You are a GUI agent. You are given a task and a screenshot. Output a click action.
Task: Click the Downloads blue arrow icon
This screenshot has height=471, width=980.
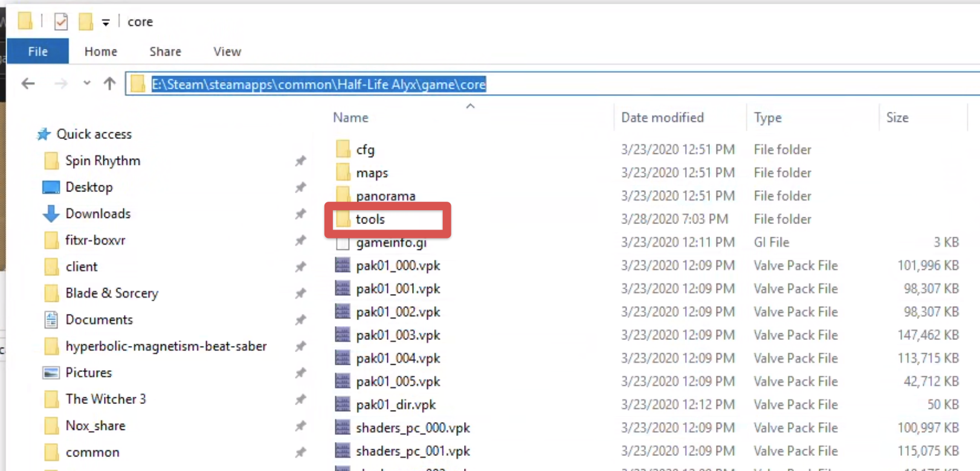51,213
